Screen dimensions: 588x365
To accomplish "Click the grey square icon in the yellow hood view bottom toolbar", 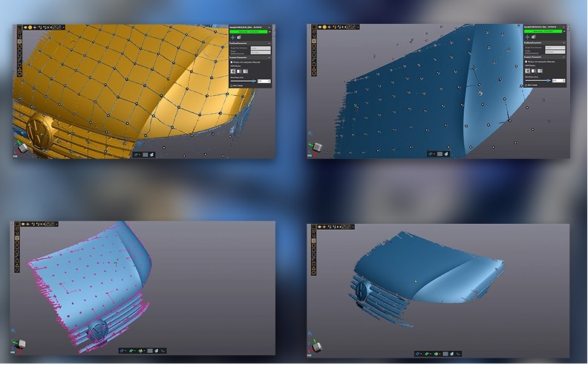I will click(x=145, y=155).
